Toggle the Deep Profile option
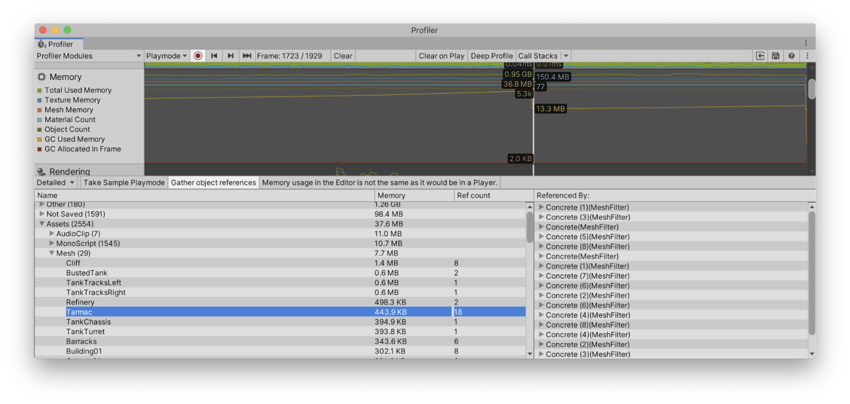The width and height of the screenshot is (850, 404). point(492,56)
